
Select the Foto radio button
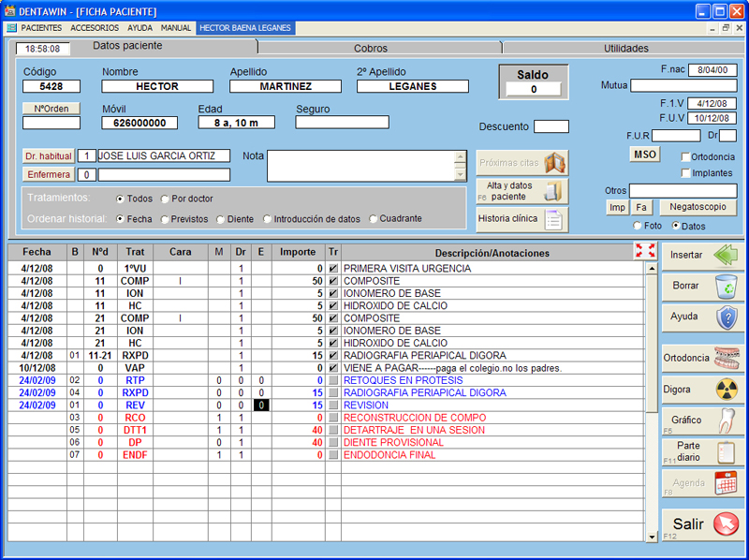click(639, 226)
